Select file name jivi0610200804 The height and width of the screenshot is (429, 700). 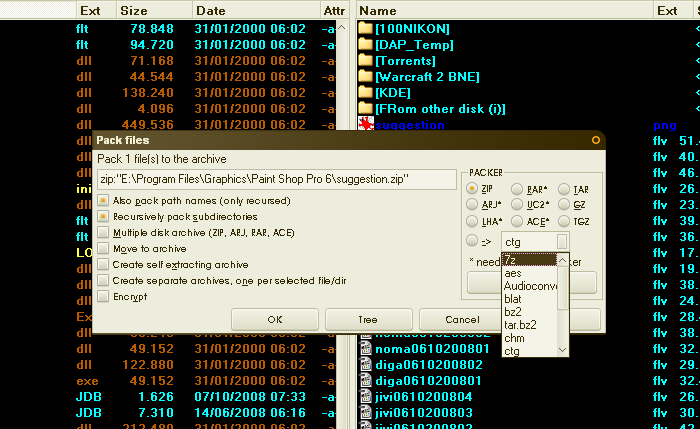click(x=424, y=397)
